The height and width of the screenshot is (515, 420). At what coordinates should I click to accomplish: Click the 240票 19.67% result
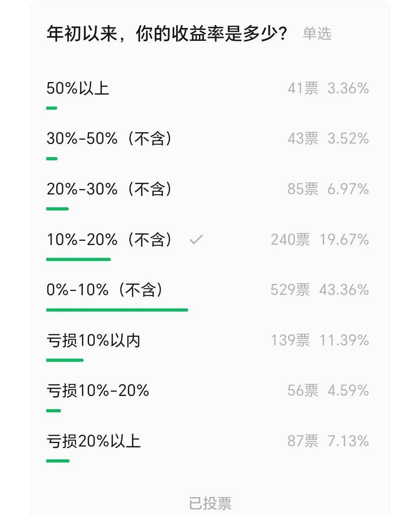(320, 240)
